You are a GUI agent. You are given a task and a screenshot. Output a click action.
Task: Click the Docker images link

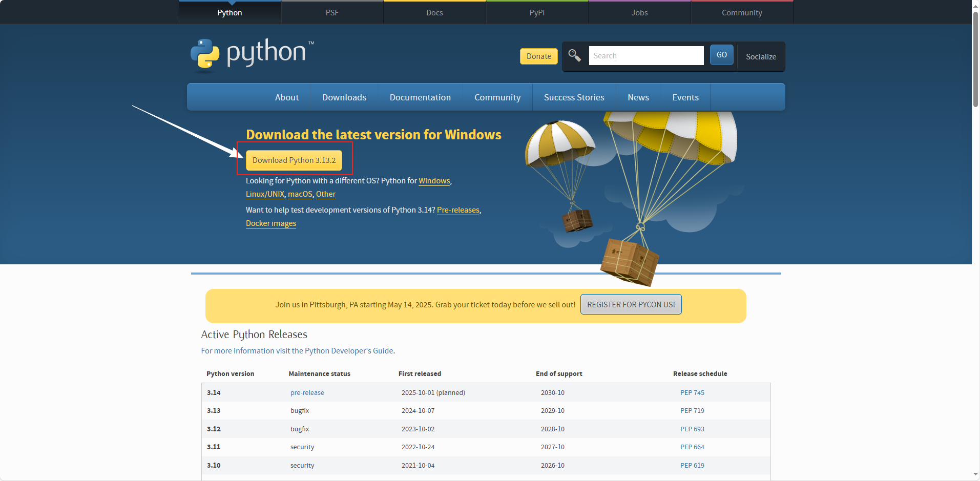(270, 223)
